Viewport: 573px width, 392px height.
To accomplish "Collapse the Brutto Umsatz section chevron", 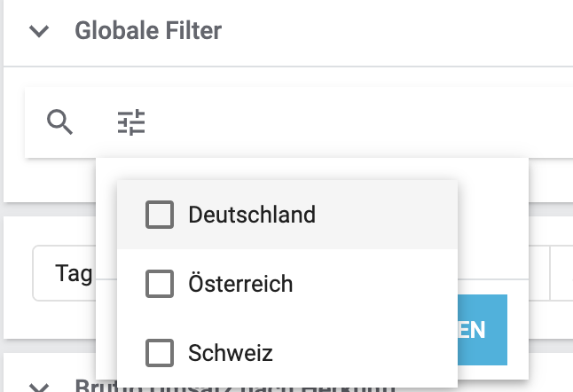I will (x=38, y=388).
